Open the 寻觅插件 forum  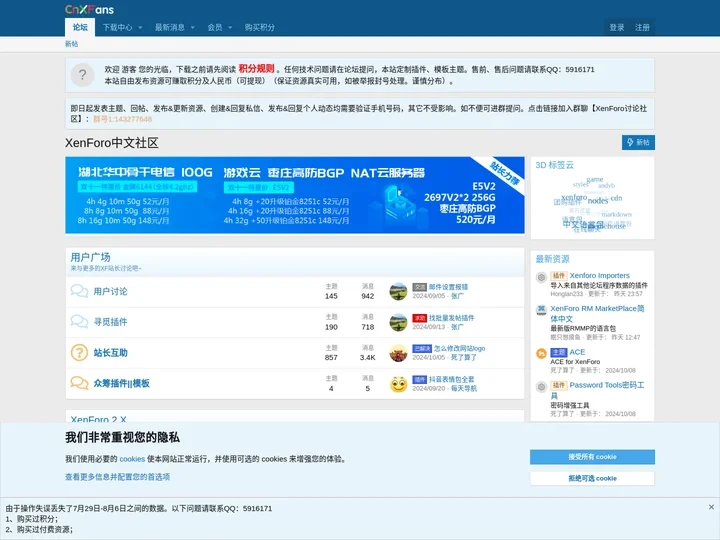click(x=110, y=322)
